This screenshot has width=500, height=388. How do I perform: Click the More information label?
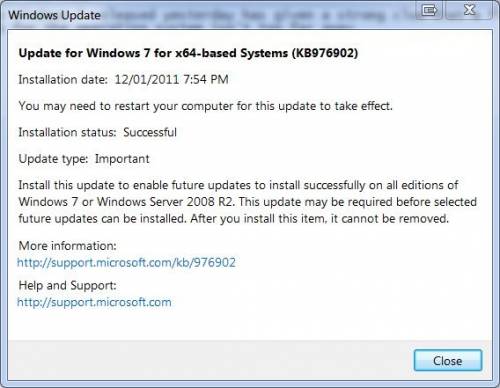click(68, 246)
